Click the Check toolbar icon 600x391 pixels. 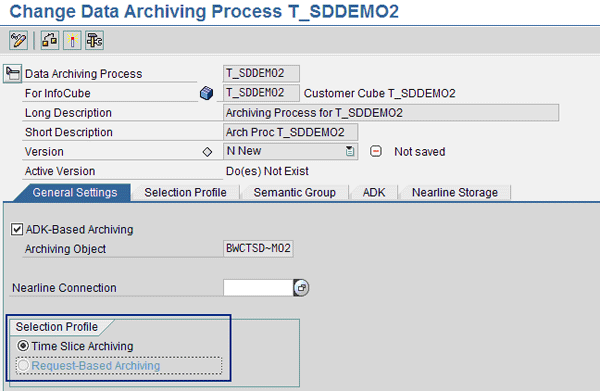[50, 40]
